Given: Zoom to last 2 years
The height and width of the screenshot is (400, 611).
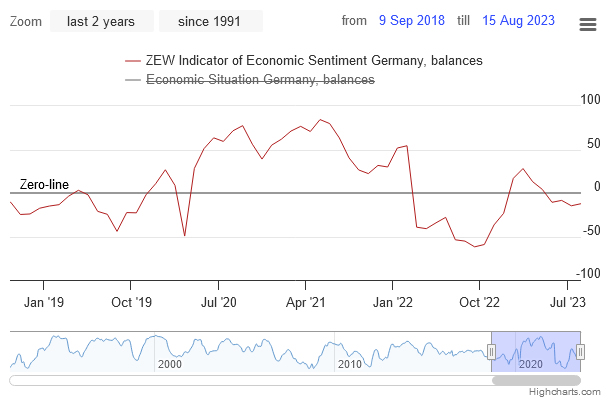Looking at the screenshot, I should [x=102, y=21].
